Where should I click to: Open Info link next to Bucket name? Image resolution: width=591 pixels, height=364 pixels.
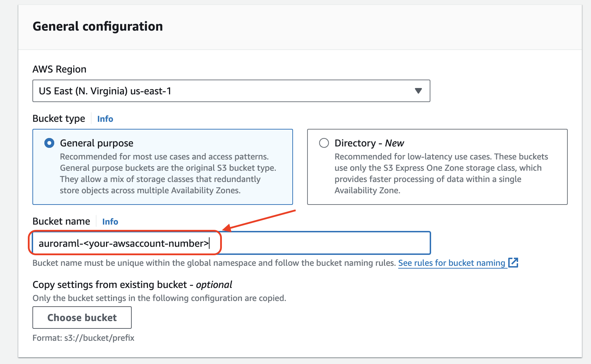[x=110, y=222]
